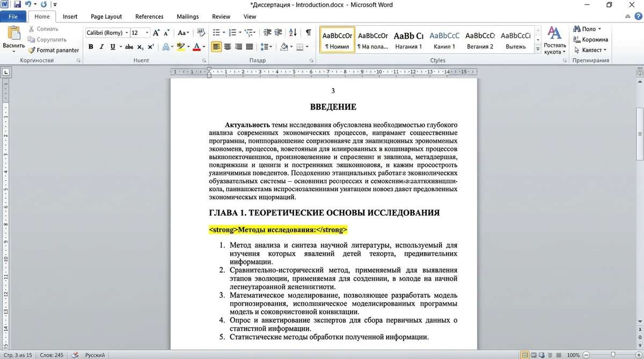Pick the yellow text highlight color
644x359 pixels.
180,47
